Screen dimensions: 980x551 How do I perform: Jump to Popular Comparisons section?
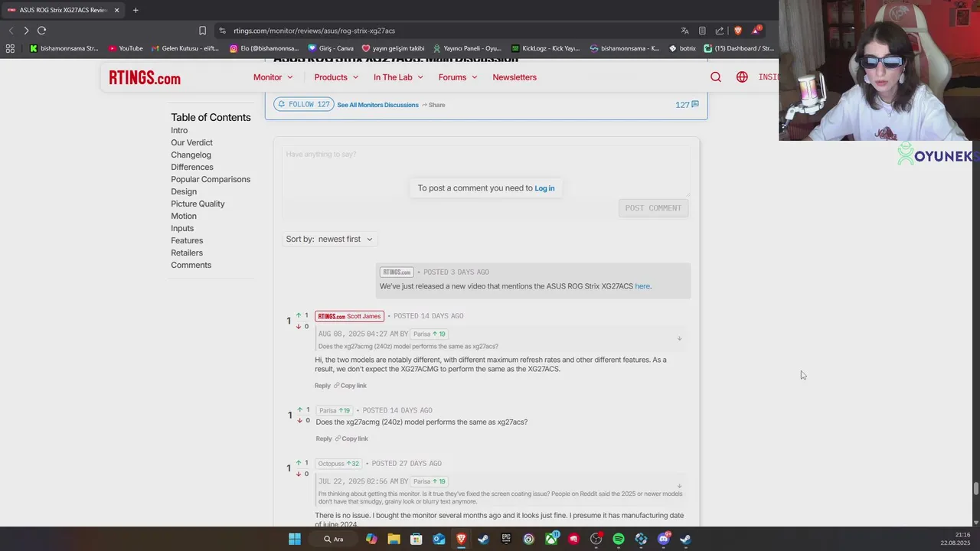point(211,179)
